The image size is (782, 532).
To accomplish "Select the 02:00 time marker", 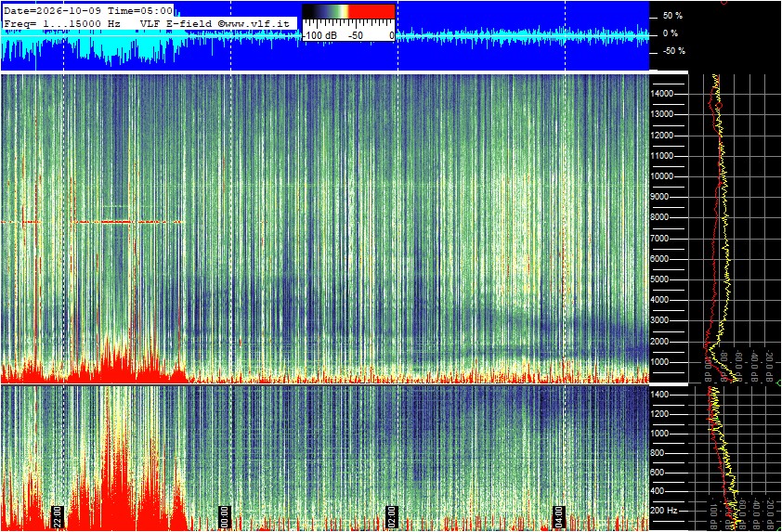I will (x=392, y=517).
